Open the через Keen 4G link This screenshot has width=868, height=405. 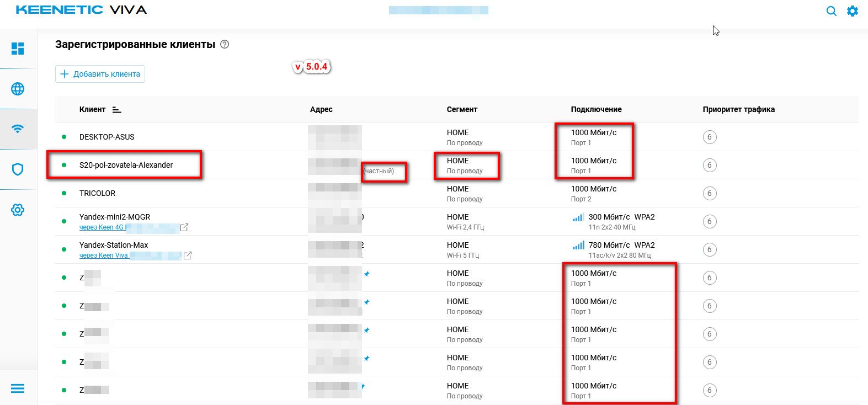click(102, 227)
